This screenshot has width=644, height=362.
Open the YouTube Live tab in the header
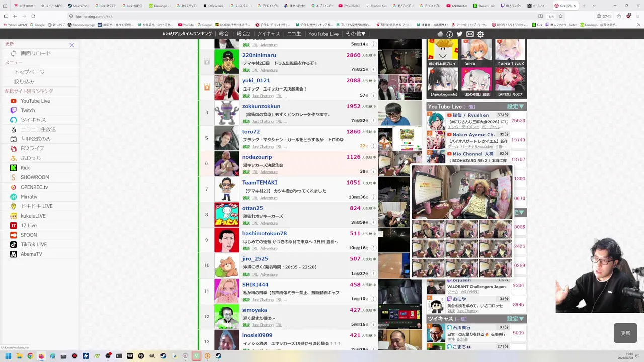(324, 34)
